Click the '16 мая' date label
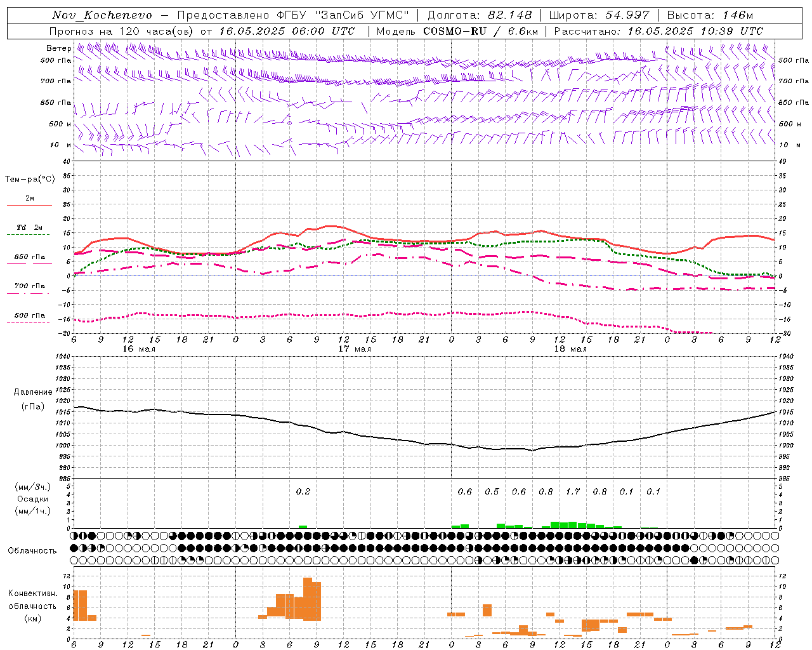The image size is (812, 650). (139, 349)
